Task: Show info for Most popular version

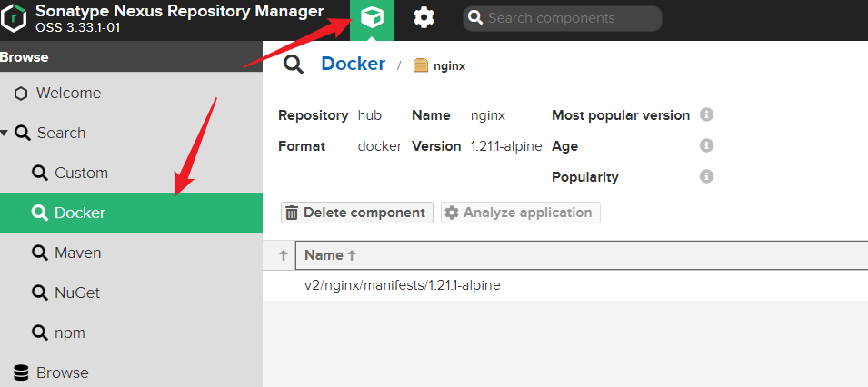Action: (706, 114)
